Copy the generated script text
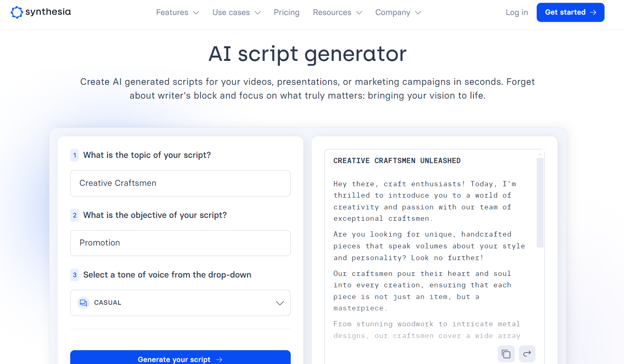This screenshot has height=364, width=624. 506,353
